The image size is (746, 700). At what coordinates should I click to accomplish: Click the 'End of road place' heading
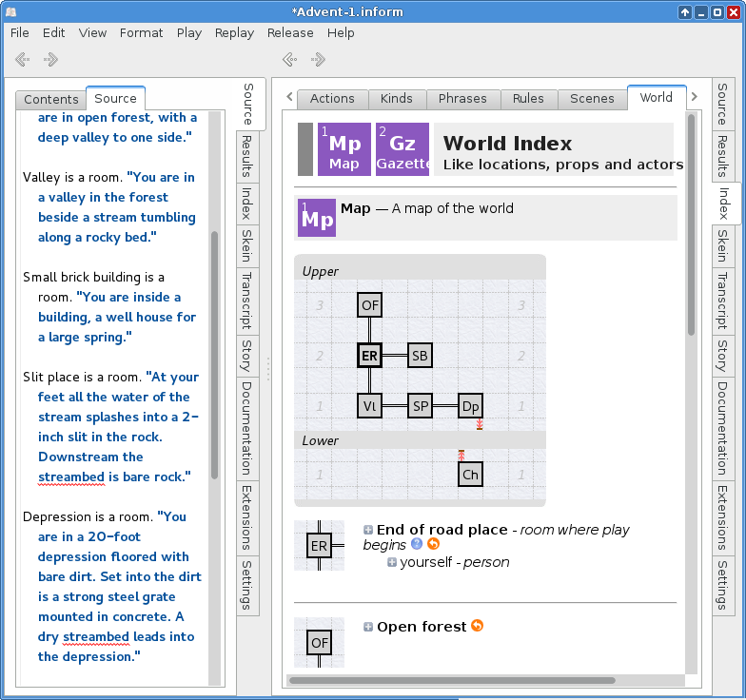pos(442,530)
